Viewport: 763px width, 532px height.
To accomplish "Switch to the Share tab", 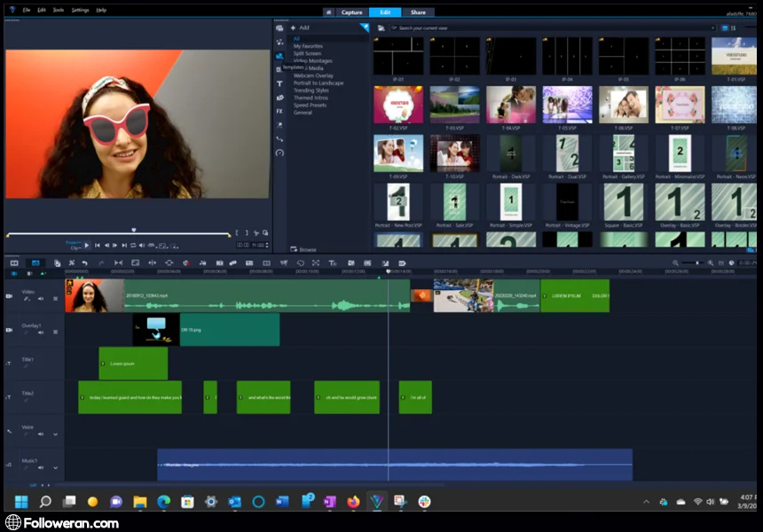I will point(418,12).
